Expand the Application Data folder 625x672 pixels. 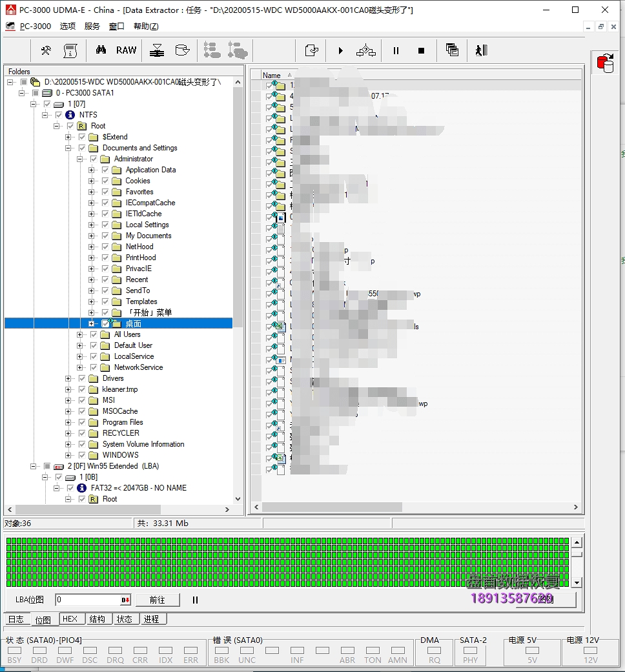tap(91, 170)
